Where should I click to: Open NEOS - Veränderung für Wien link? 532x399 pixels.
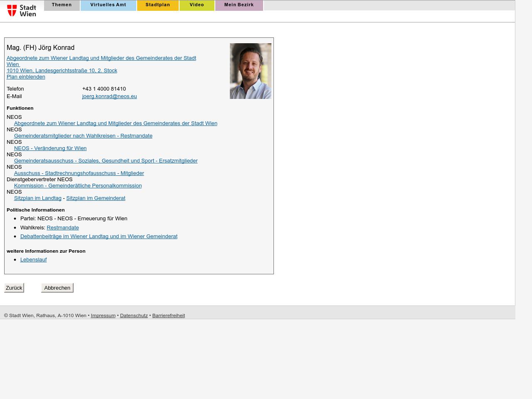coord(50,148)
